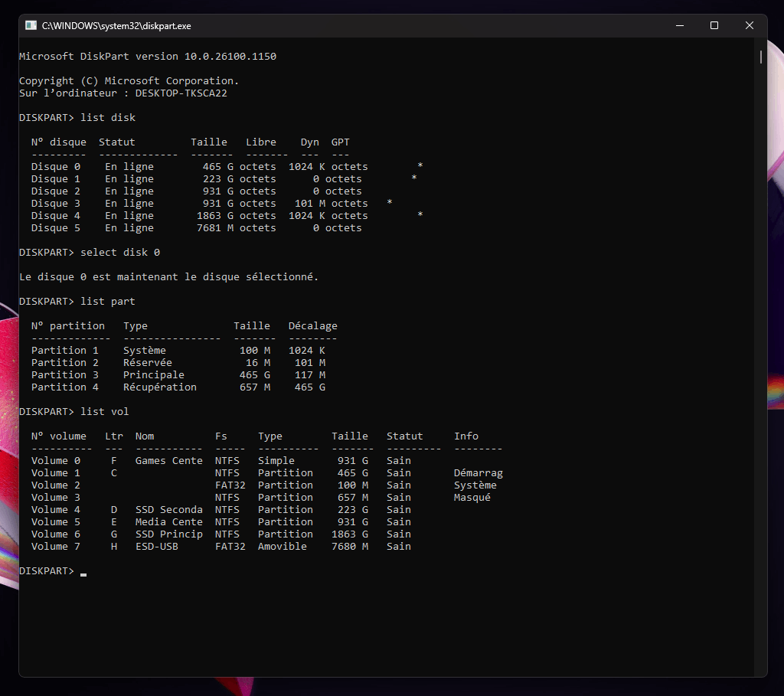The image size is (784, 696).
Task: Click the '1863 G octets' disk size
Action: [236, 215]
